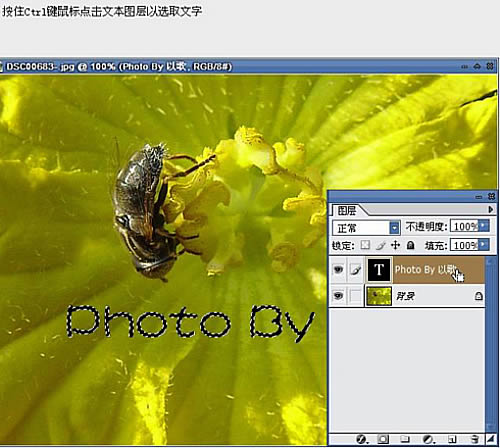The width and height of the screenshot is (500, 448).
Task: Toggle lock all padlock icon
Action: (410, 246)
